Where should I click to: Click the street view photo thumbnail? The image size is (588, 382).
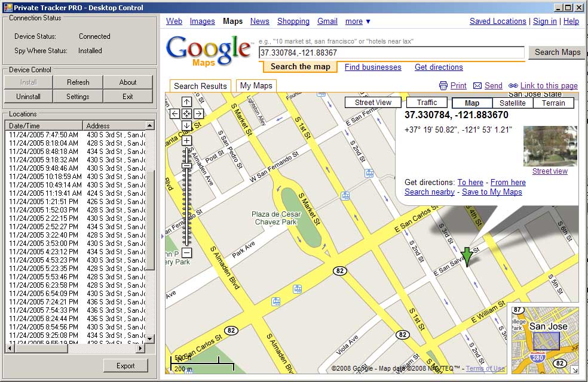(550, 146)
